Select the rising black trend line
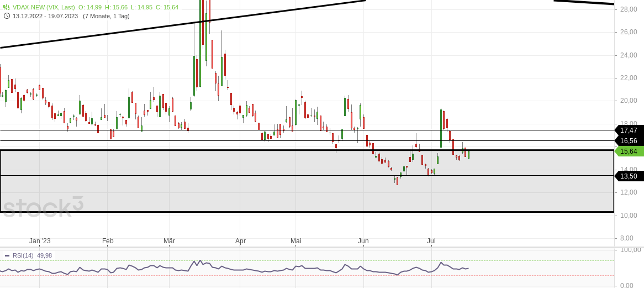This screenshot has height=288, width=644. point(183,24)
